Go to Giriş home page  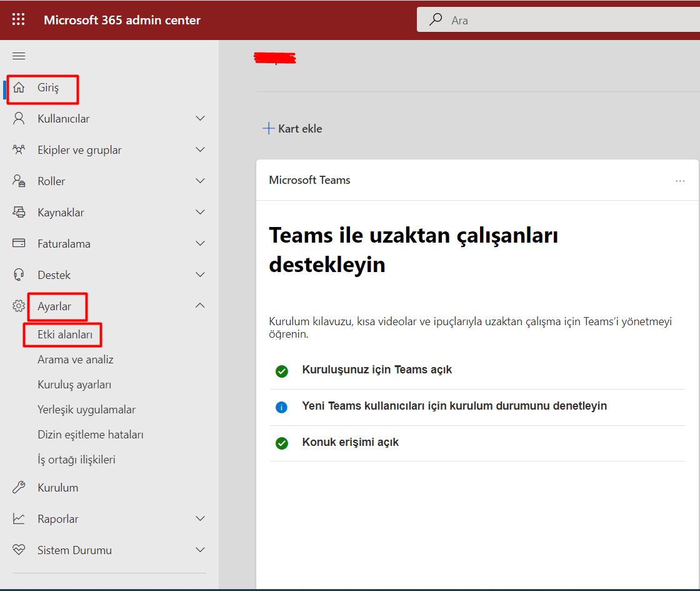tap(48, 88)
